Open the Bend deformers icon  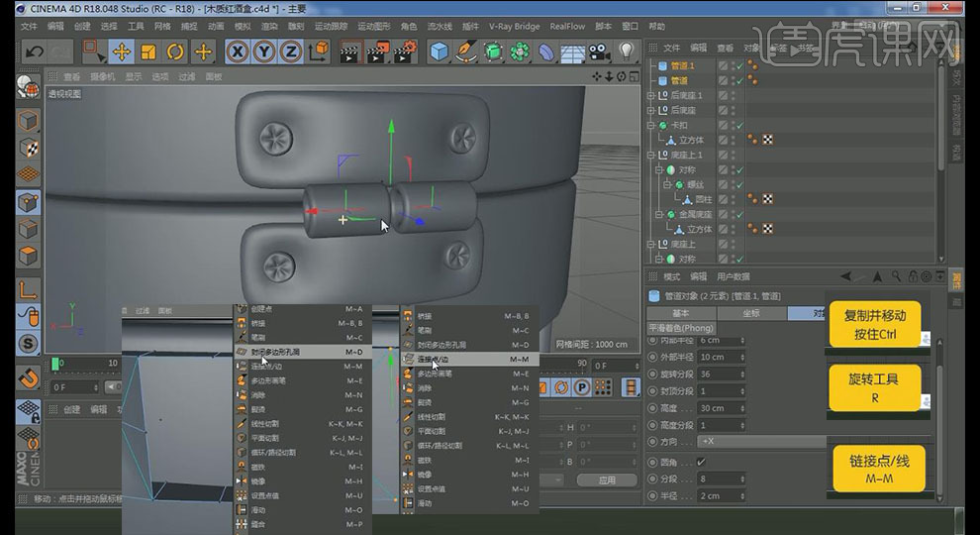click(x=546, y=52)
